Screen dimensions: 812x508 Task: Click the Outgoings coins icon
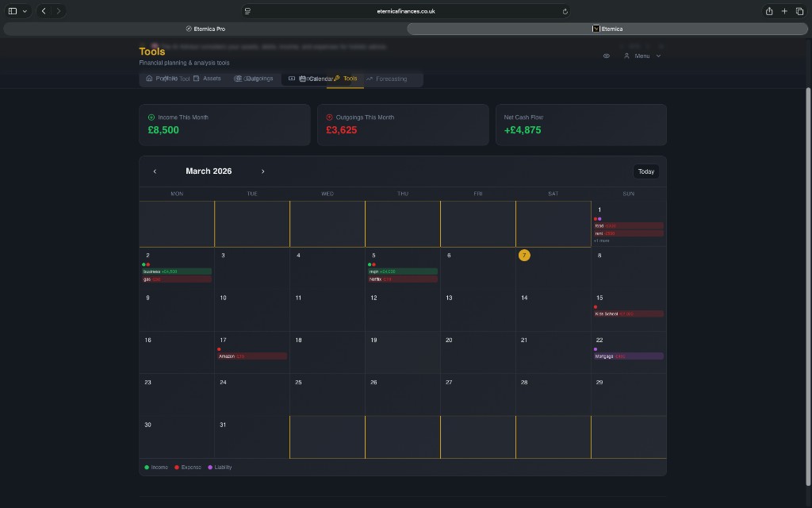[x=236, y=79]
